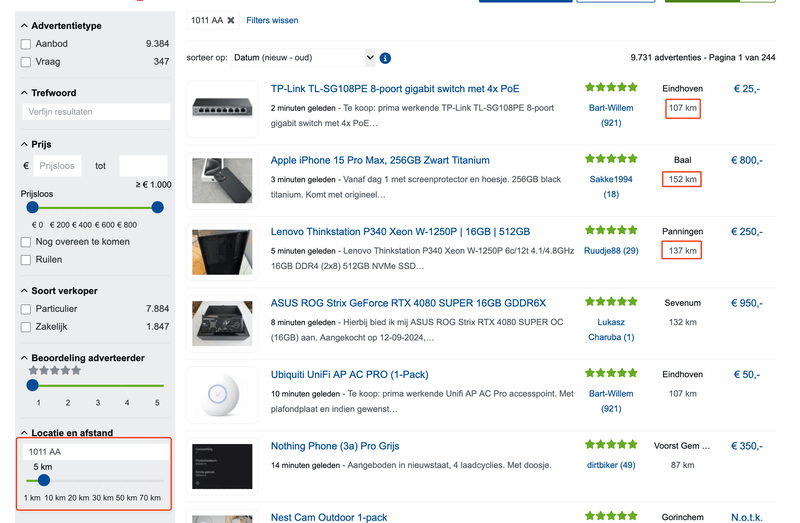Tick the Nog overeen te komen checkbox

26,241
